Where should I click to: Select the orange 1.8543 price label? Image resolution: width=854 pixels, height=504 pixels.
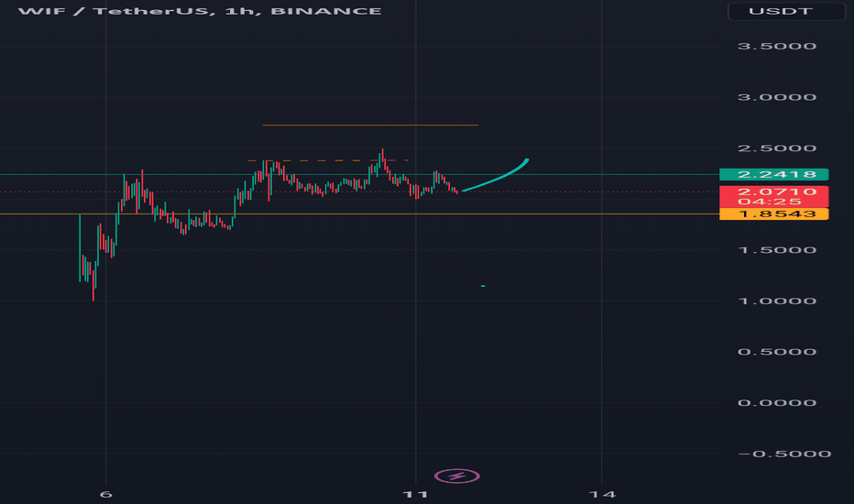click(774, 214)
